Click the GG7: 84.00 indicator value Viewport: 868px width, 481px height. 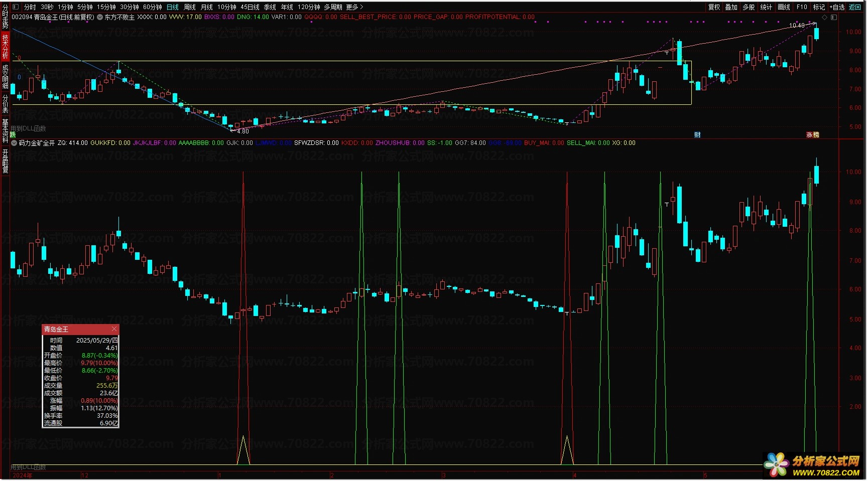[x=470, y=143]
